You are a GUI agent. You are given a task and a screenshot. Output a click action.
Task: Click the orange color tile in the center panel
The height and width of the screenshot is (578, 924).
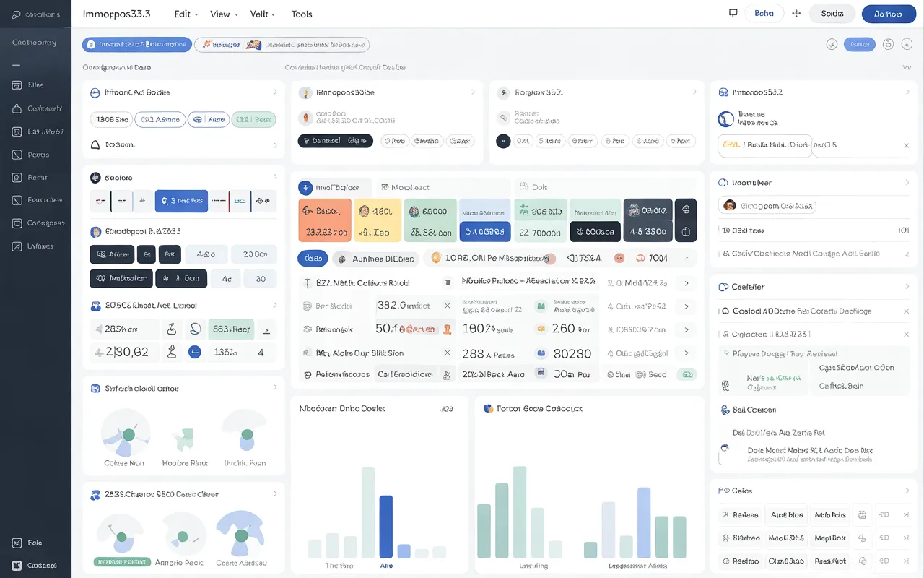click(325, 220)
